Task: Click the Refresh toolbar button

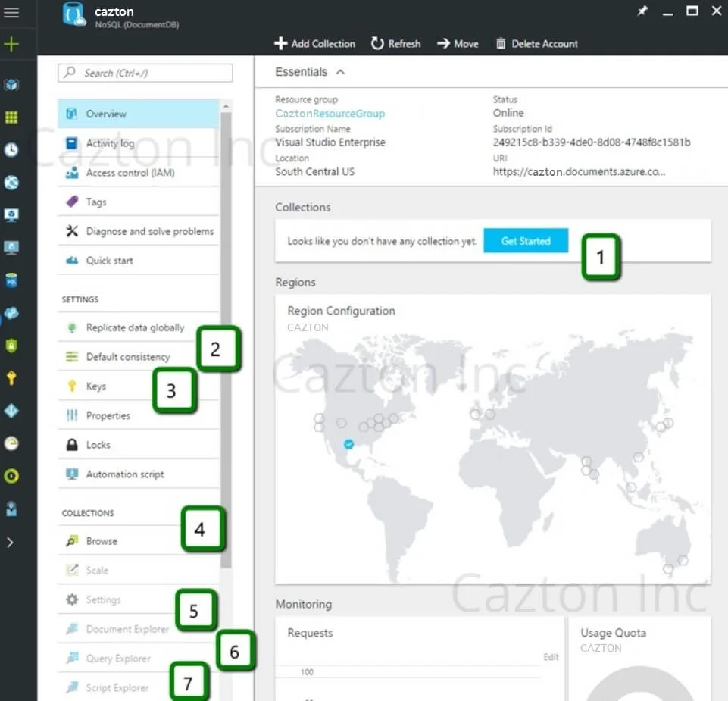Action: click(396, 44)
